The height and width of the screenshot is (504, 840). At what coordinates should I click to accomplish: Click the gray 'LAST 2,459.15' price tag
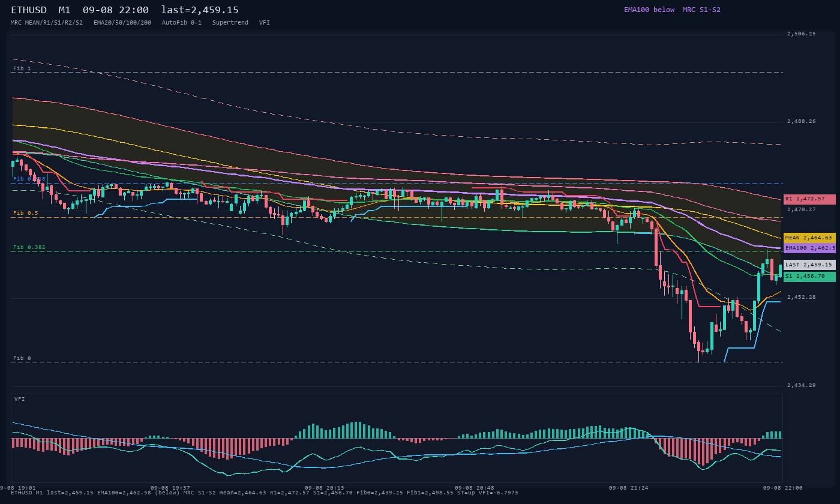tap(809, 265)
